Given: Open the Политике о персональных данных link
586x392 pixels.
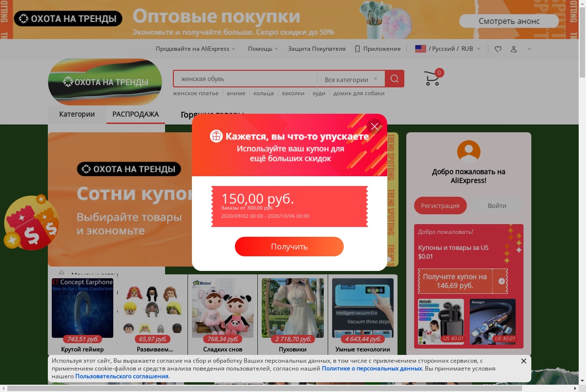Looking at the screenshot, I should [x=372, y=369].
